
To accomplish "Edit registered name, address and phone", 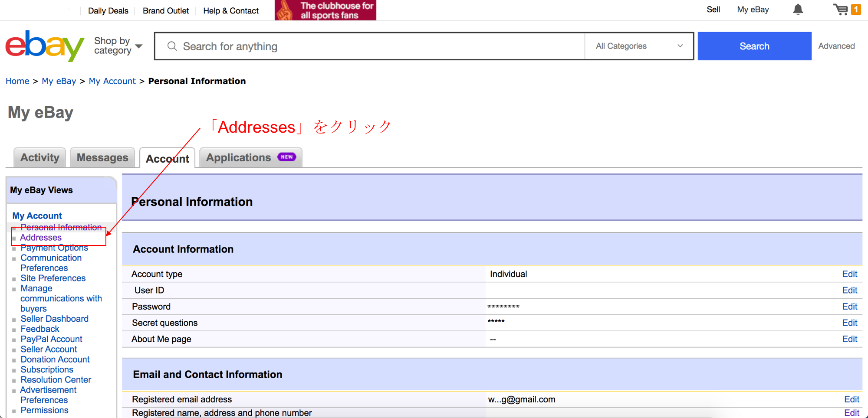I will click(852, 413).
